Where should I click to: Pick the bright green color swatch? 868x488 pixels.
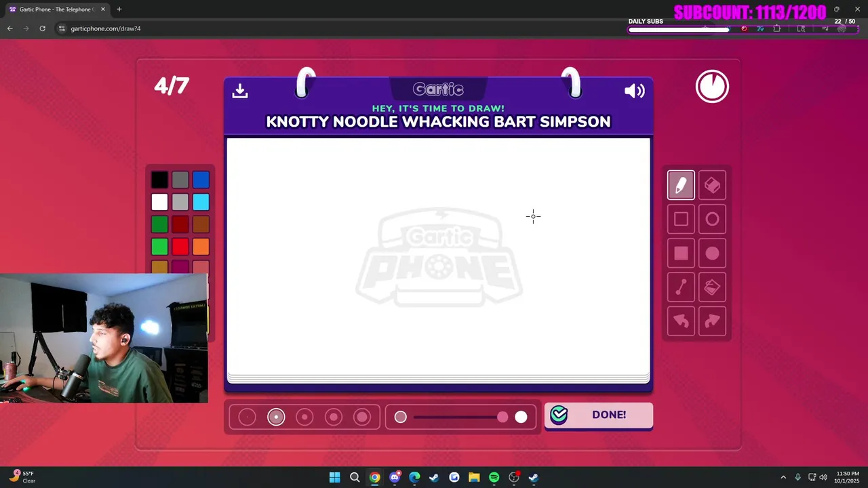click(159, 247)
